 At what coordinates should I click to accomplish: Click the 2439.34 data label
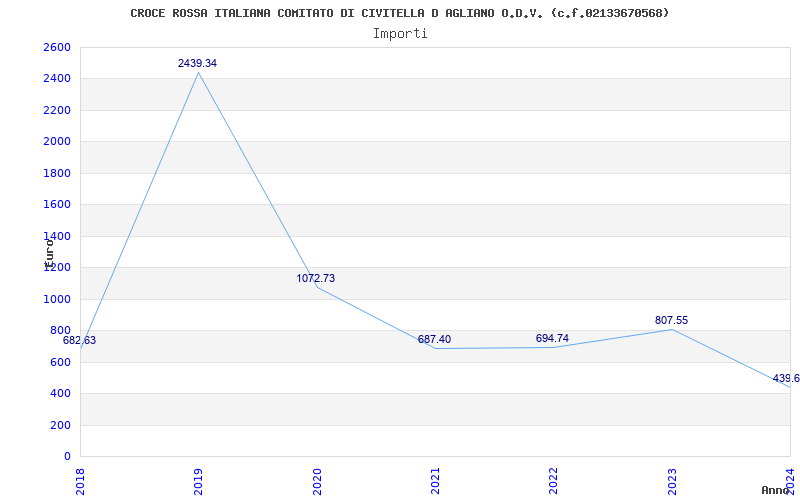tap(197, 63)
